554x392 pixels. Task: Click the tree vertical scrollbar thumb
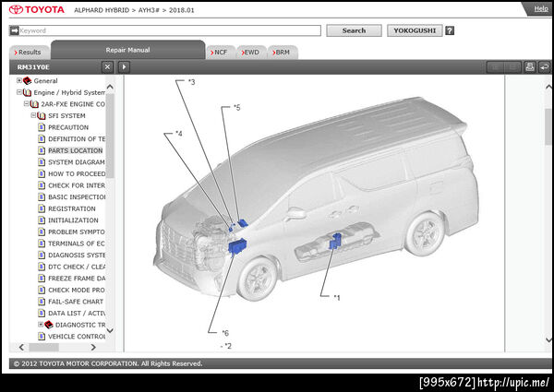[x=110, y=136]
